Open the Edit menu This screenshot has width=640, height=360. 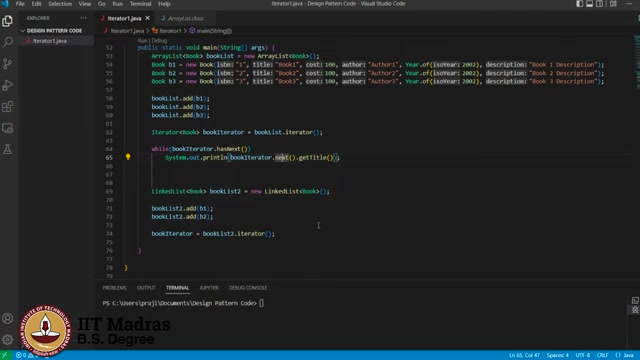(x=36, y=4)
